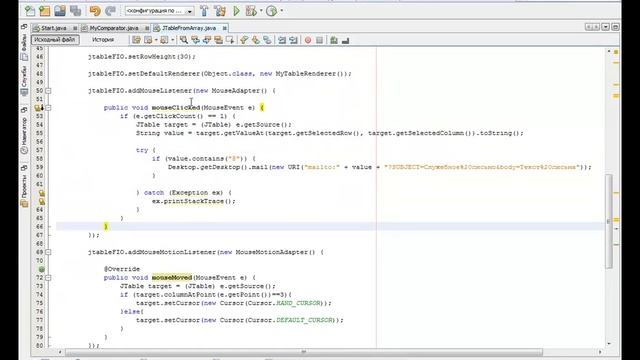Click the Uncomment lines icon

[x=345, y=40]
